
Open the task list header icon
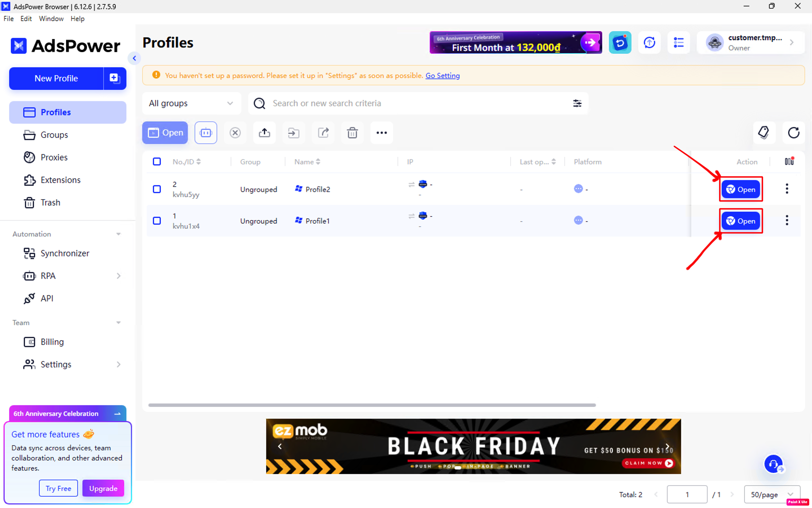coord(678,43)
